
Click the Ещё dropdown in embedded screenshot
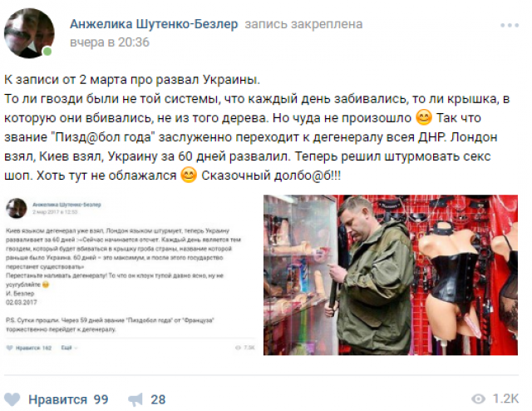[x=69, y=348]
